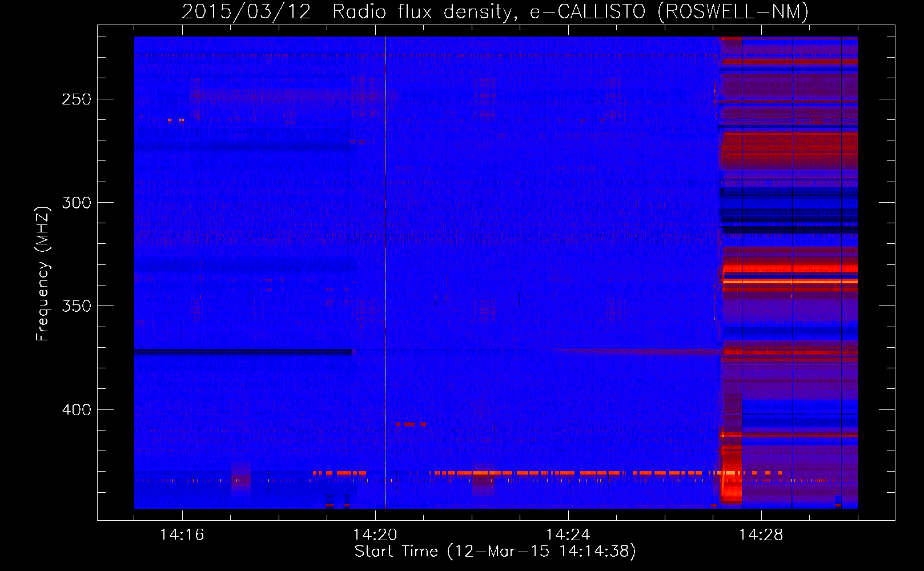Image resolution: width=924 pixels, height=571 pixels.
Task: Click the 14:28 time tick label
Action: click(761, 534)
